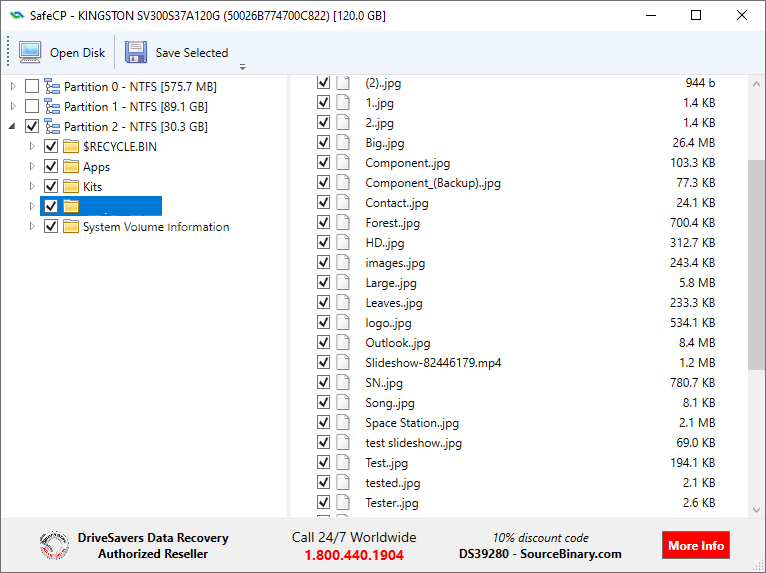Select the Slideshow-82446179.mp4 file name
The height and width of the screenshot is (573, 766).
433,363
